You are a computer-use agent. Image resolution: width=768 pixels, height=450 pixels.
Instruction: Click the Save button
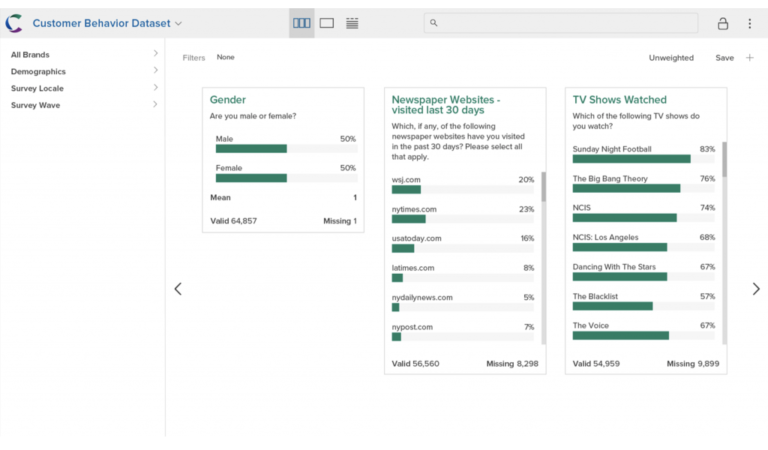pos(724,58)
